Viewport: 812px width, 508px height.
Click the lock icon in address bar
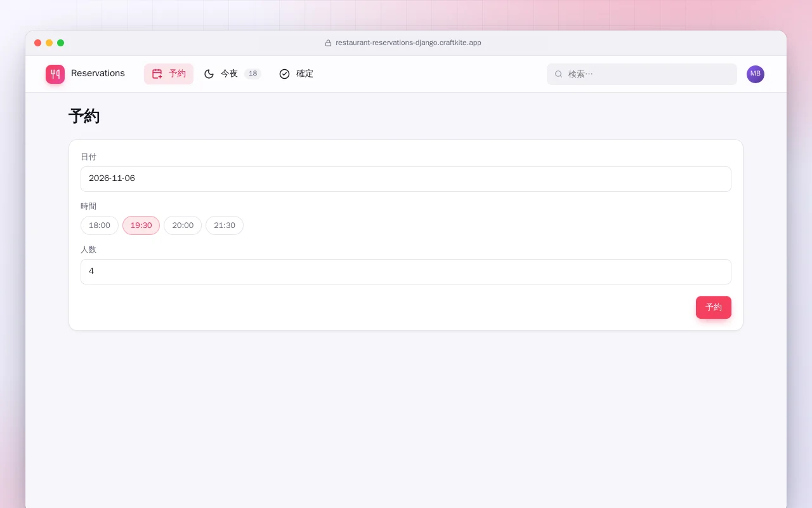(328, 43)
